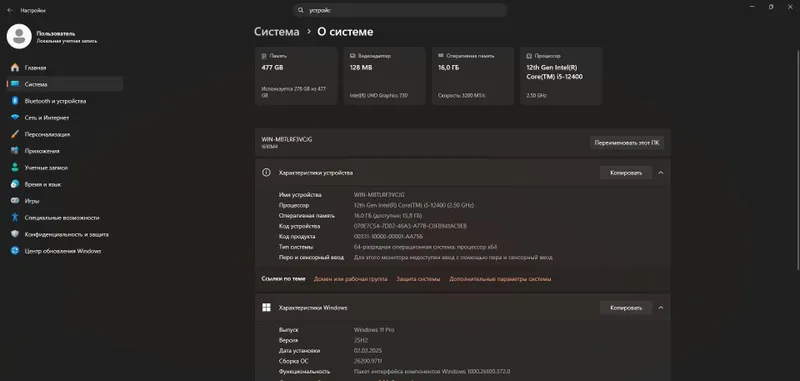Open Специальные возможности settings
The height and width of the screenshot is (381, 800).
tap(65, 218)
